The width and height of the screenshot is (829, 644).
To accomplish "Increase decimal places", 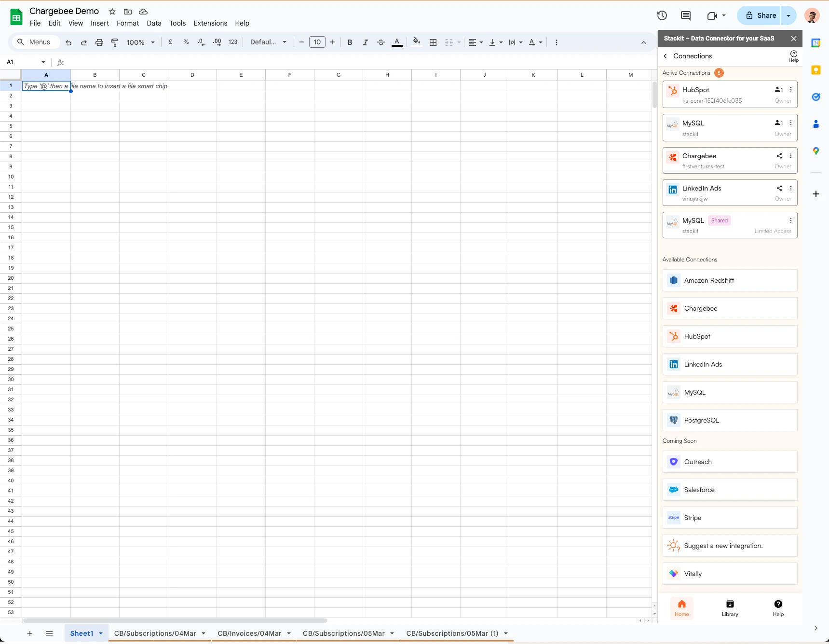I will coord(217,42).
